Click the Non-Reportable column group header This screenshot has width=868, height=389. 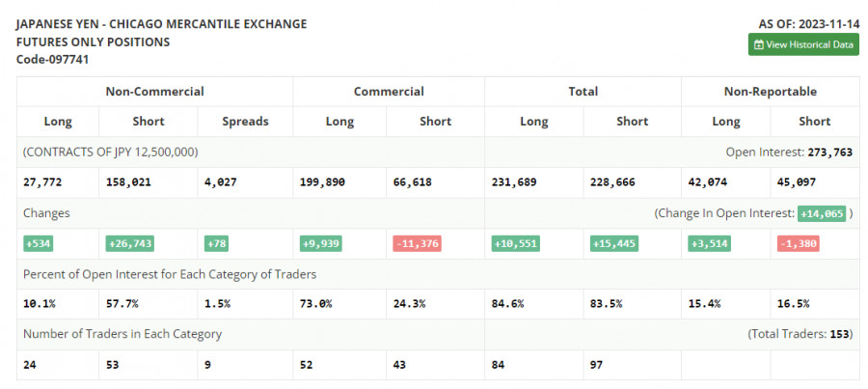coord(770,92)
